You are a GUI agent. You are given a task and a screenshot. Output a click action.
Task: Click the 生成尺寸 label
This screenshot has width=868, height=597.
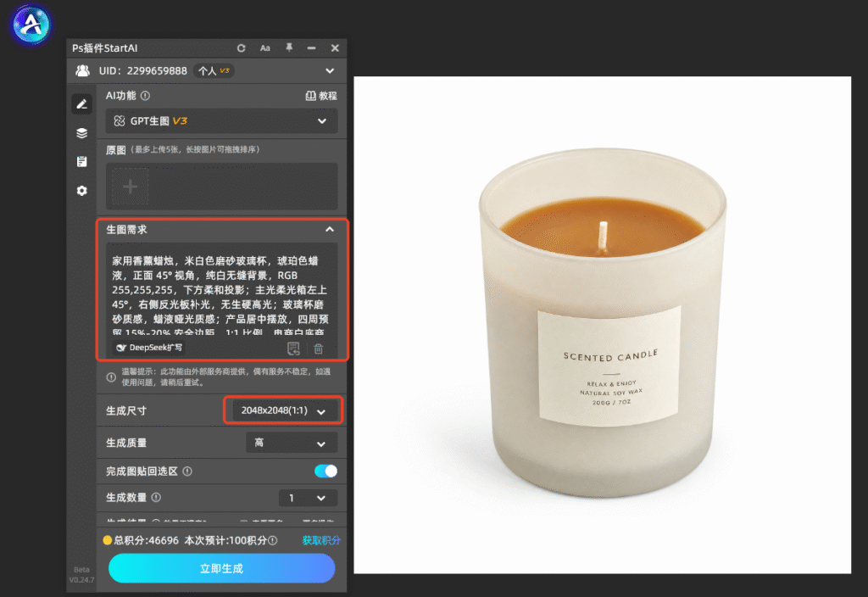coord(126,411)
